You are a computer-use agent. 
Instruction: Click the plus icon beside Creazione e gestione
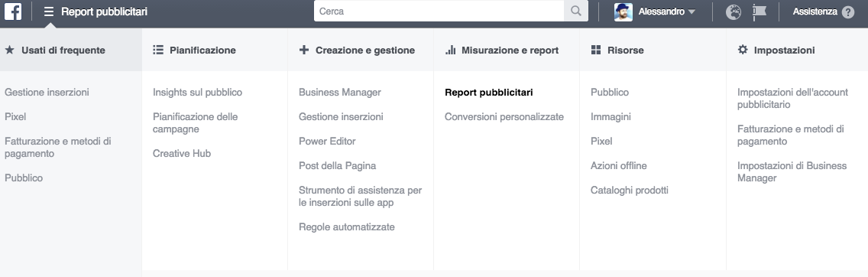[x=304, y=50]
